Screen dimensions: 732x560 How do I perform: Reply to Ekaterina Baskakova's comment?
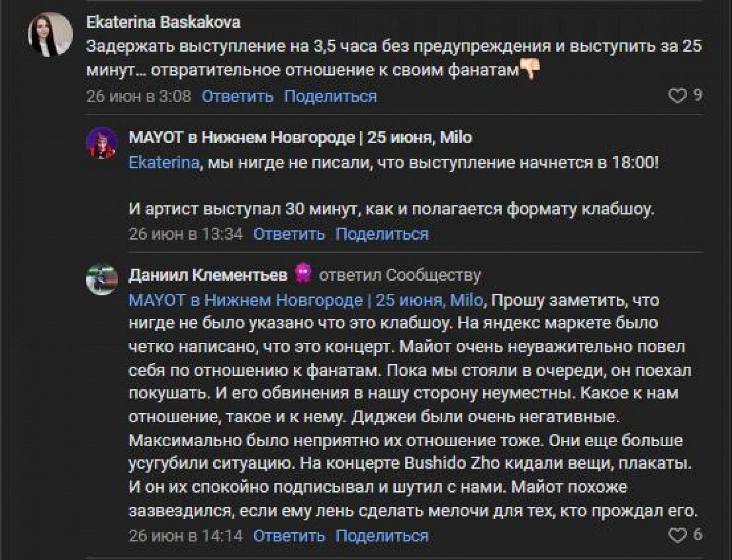[x=237, y=96]
